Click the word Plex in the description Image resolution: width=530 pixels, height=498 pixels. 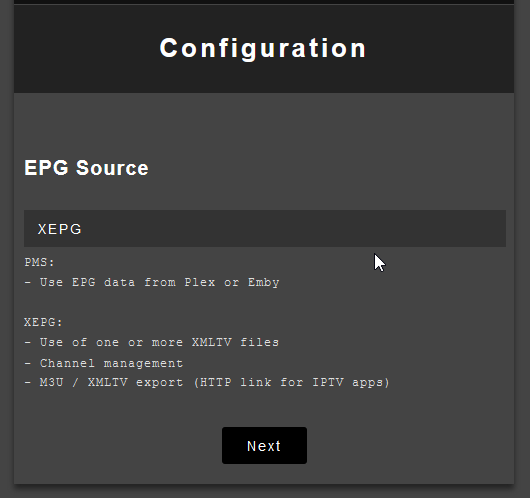[200, 282]
